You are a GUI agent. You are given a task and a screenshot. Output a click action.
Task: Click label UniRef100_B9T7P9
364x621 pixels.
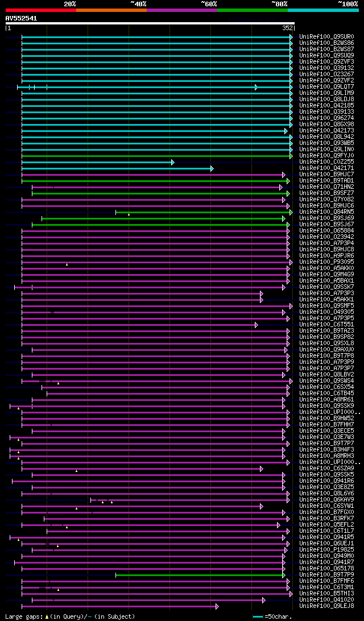[x=327, y=575]
